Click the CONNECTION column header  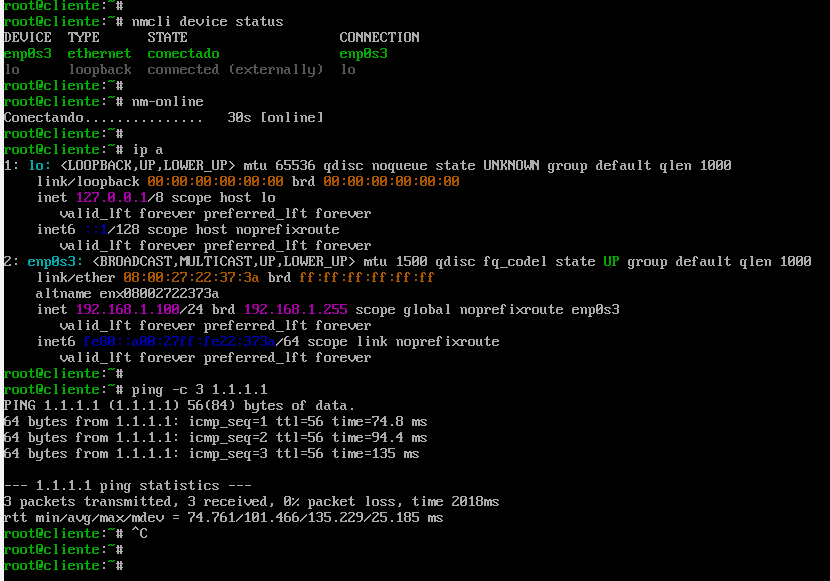[x=380, y=38]
